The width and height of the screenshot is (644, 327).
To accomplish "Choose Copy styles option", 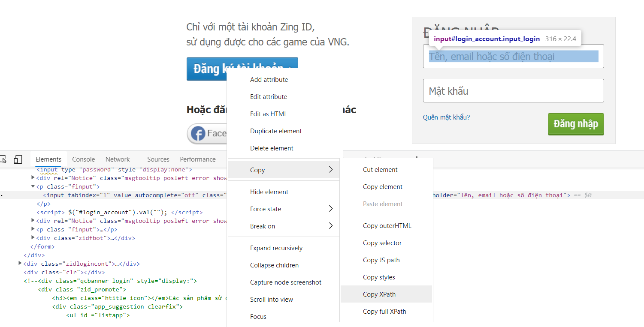I will pyautogui.click(x=386, y=277).
